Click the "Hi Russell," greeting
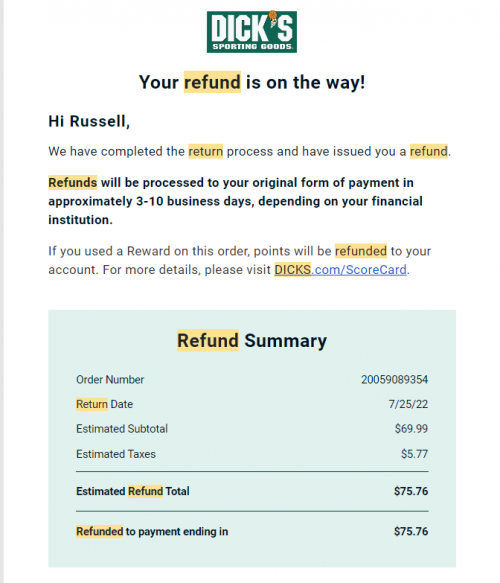The height and width of the screenshot is (583, 500). coord(89,122)
